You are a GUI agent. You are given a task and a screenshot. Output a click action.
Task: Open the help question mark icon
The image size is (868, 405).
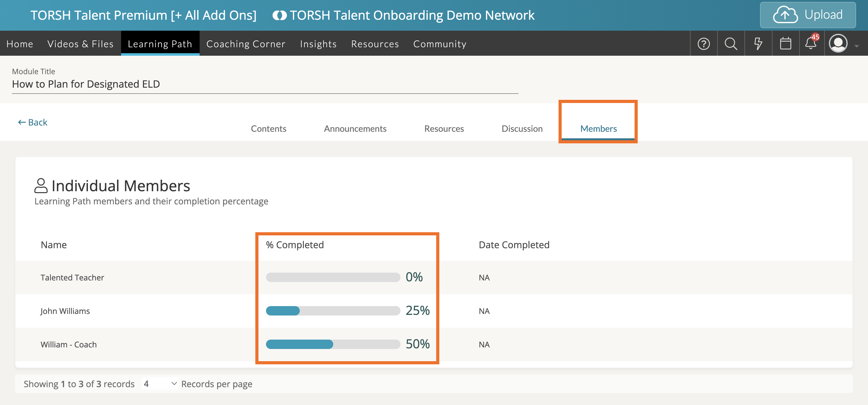tap(703, 44)
